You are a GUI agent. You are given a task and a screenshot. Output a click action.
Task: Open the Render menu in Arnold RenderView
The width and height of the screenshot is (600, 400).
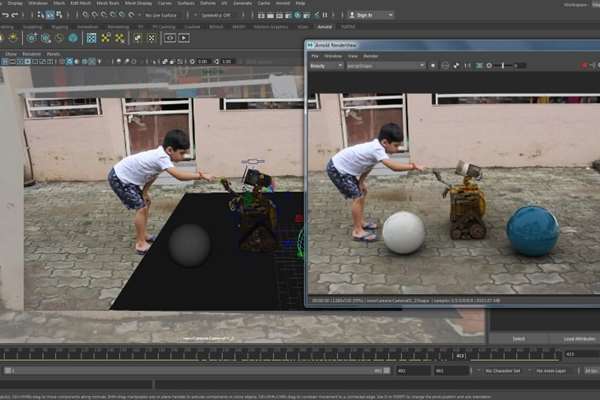point(370,55)
